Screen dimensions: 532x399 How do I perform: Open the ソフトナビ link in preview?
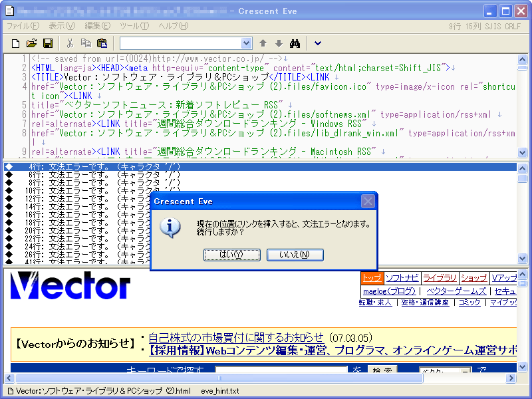(402, 278)
